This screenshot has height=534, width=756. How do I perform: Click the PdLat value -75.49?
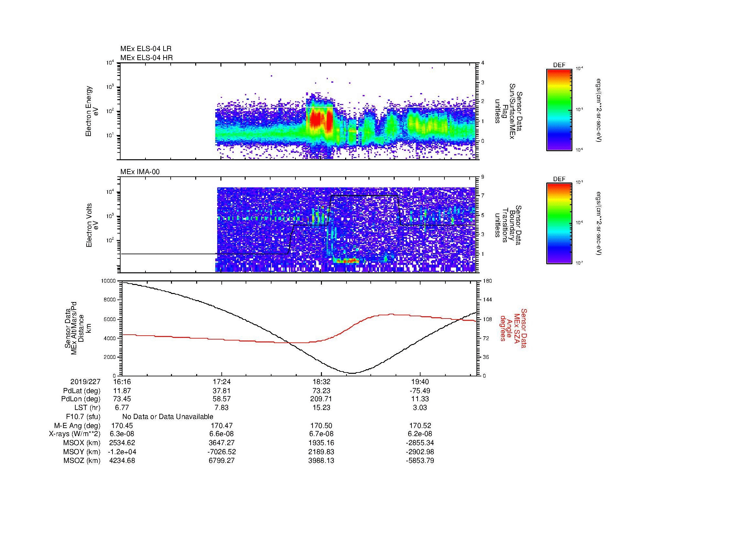[x=420, y=391]
